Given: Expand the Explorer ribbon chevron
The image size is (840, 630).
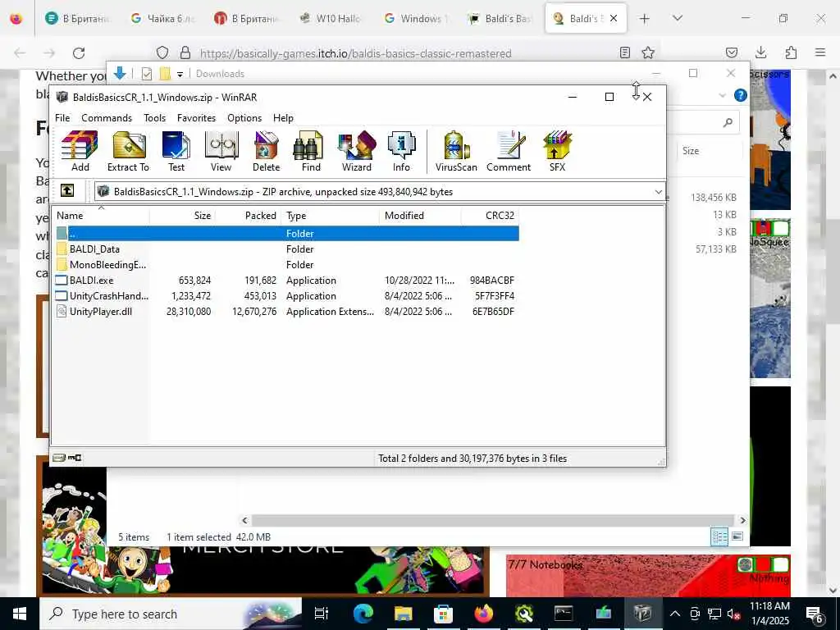Looking at the screenshot, I should pyautogui.click(x=722, y=95).
